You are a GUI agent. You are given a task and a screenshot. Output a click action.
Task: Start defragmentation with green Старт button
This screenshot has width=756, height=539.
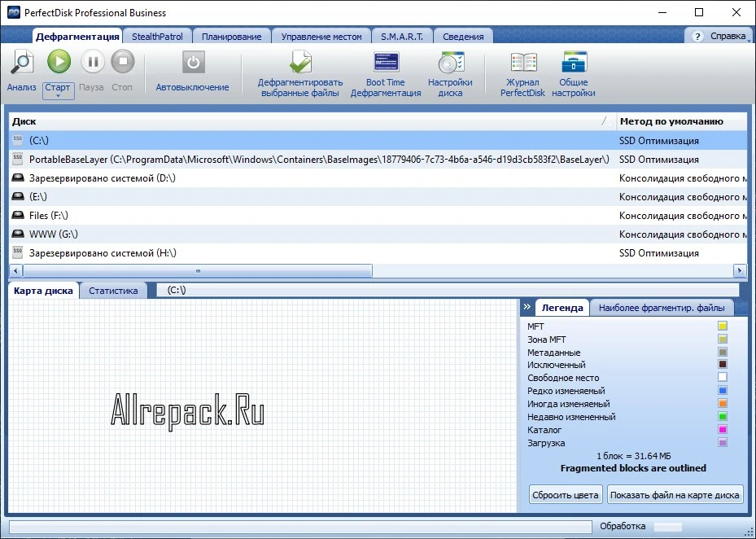[x=59, y=61]
